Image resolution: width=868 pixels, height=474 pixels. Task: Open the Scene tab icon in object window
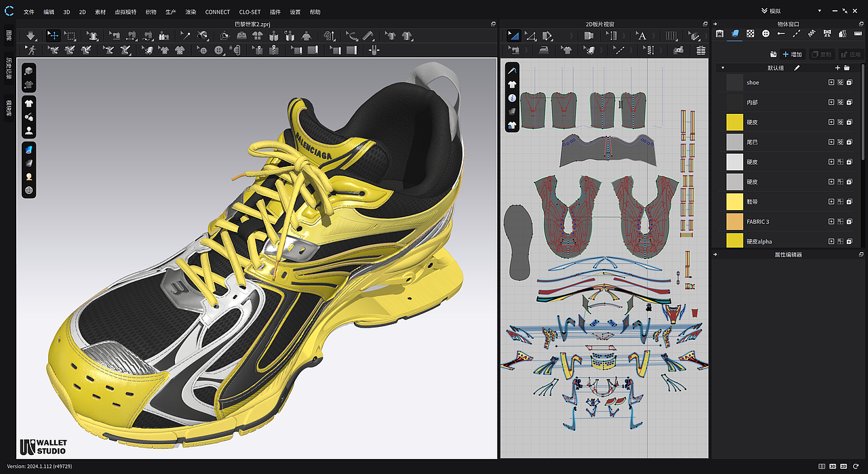click(x=719, y=33)
